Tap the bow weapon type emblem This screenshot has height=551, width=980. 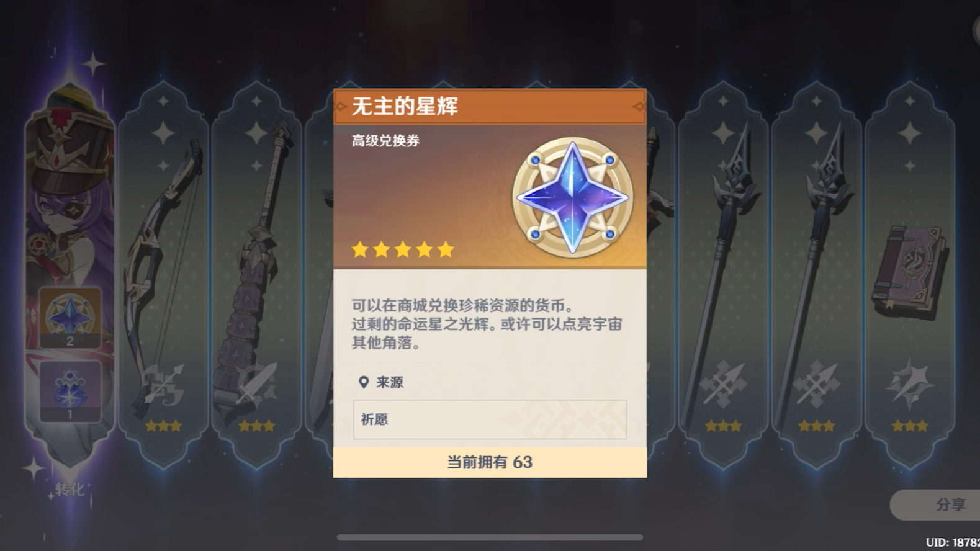(163, 385)
